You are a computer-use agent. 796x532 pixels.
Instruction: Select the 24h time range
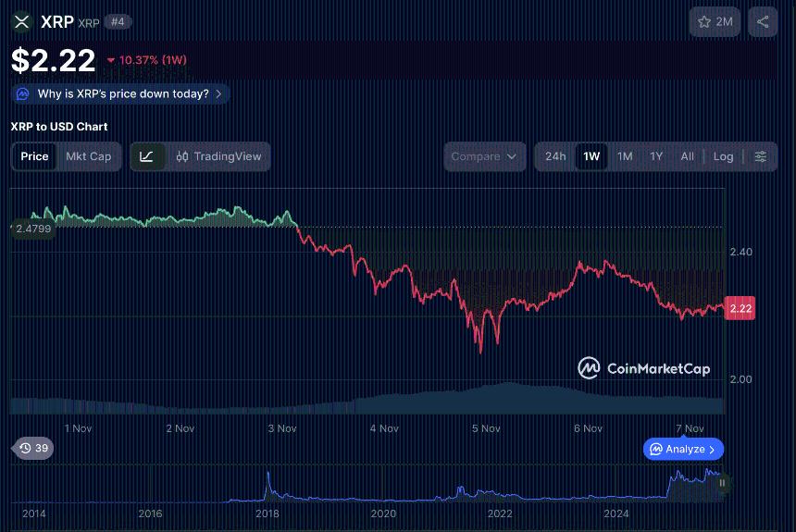[x=555, y=156]
